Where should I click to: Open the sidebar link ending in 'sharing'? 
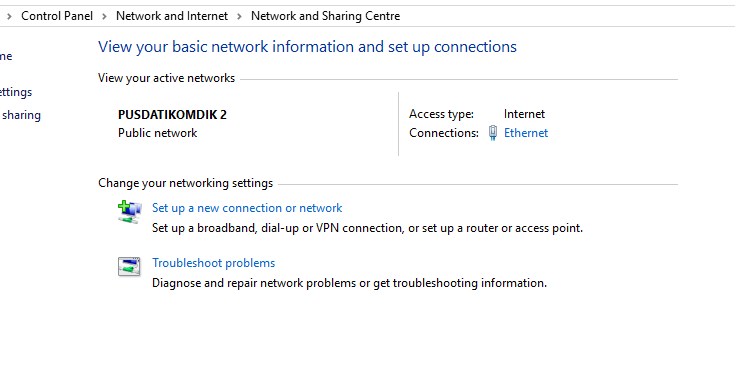pos(21,115)
